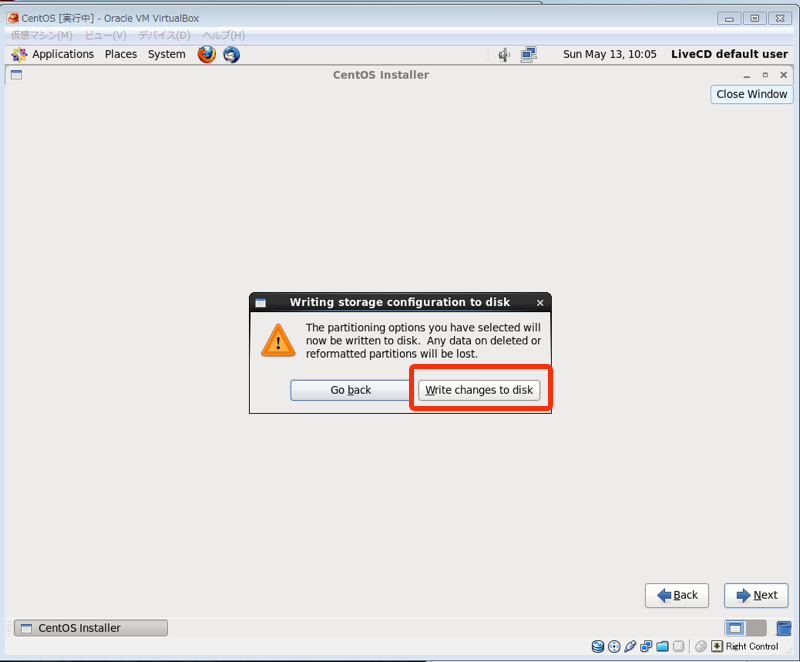
Task: Click the CentOS Applications menu logo
Action: click(19, 55)
